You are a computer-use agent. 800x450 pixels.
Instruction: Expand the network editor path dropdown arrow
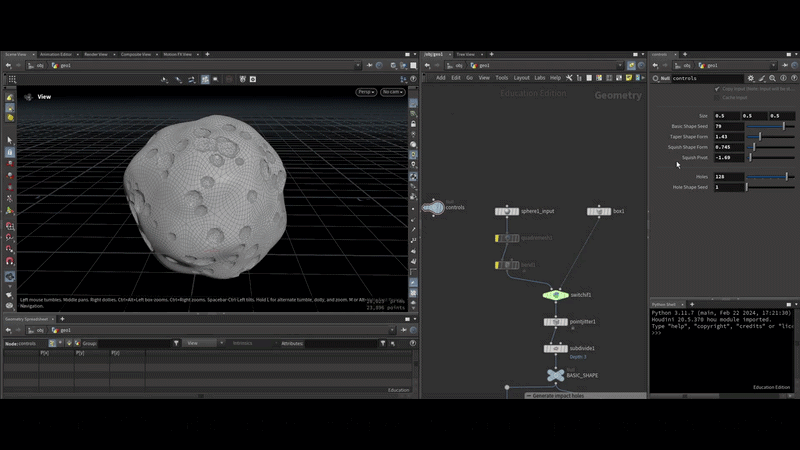[x=620, y=65]
